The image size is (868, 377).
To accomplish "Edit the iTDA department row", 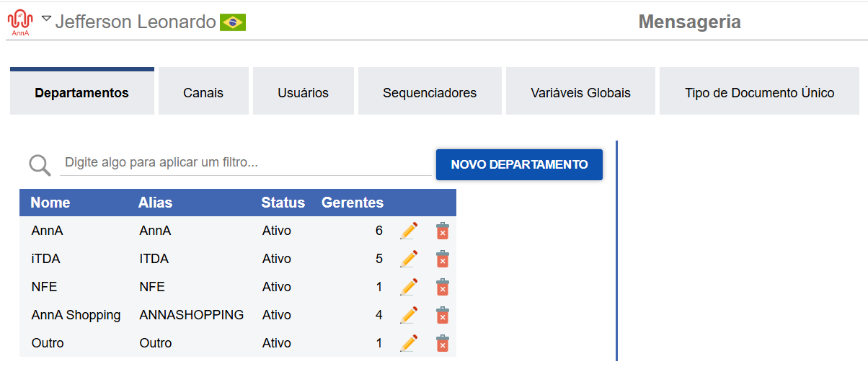I will pyautogui.click(x=409, y=259).
